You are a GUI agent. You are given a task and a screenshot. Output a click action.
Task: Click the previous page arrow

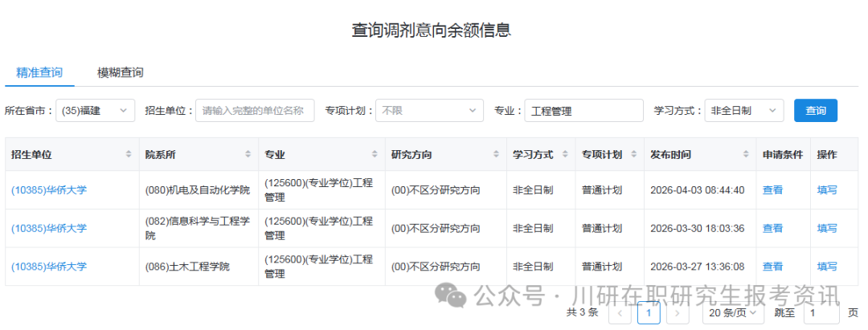(x=620, y=313)
